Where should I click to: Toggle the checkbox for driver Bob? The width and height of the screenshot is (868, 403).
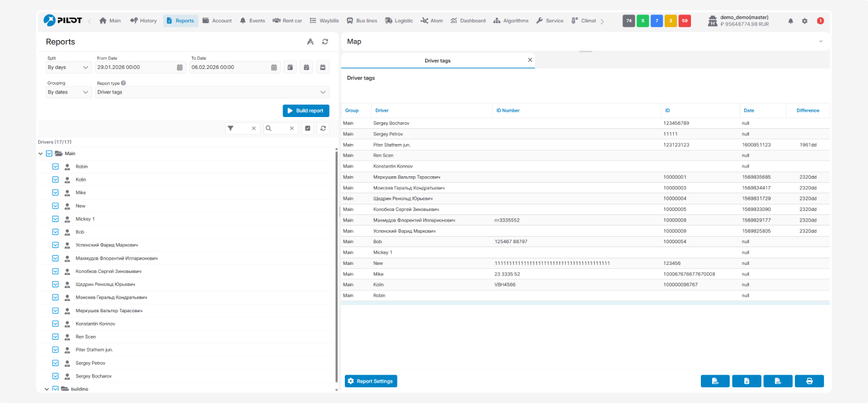click(56, 232)
